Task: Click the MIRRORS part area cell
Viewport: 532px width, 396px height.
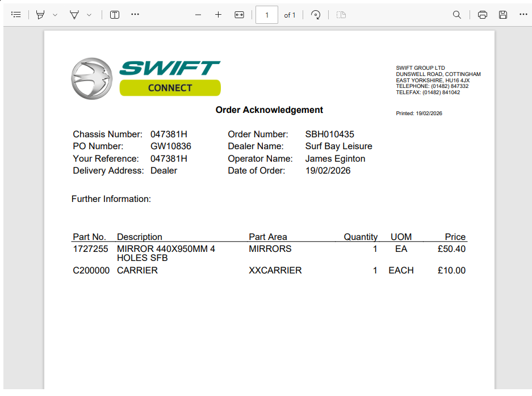Action: pos(270,249)
